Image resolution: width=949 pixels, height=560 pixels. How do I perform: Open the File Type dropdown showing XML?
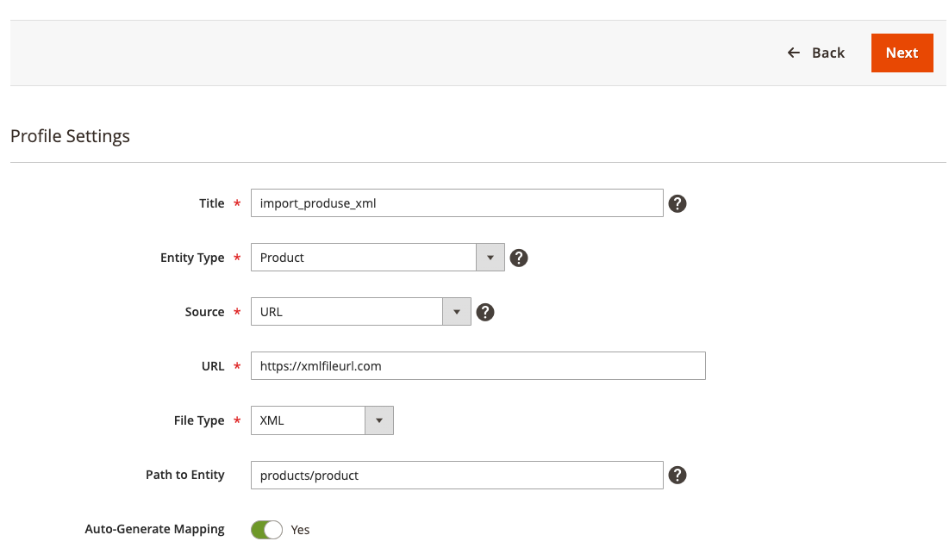(322, 420)
